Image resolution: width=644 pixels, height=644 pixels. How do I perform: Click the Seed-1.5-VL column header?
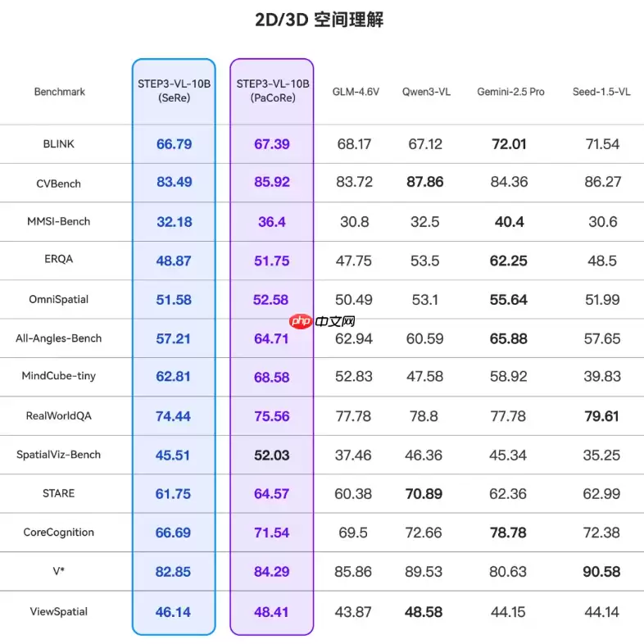click(601, 92)
